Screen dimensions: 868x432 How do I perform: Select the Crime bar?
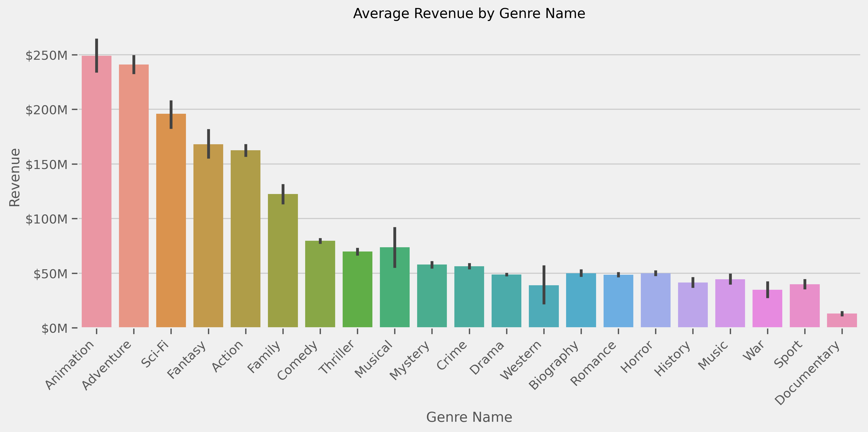469,296
